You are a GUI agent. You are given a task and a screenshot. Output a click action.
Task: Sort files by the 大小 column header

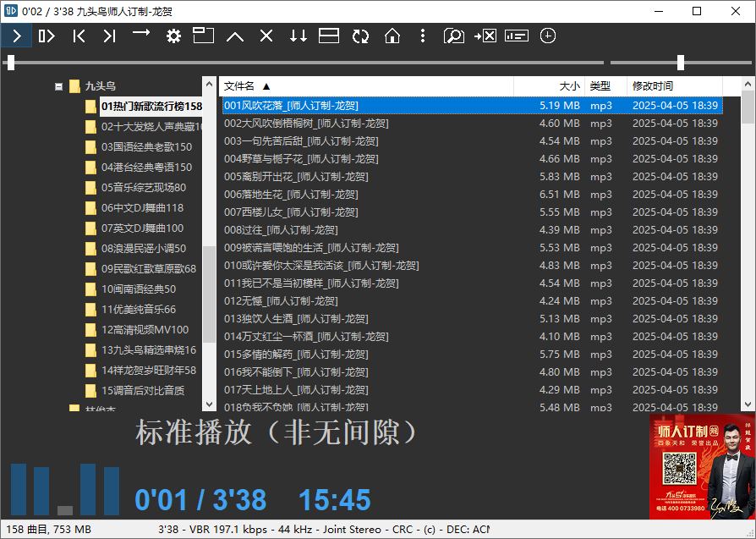tap(570, 86)
